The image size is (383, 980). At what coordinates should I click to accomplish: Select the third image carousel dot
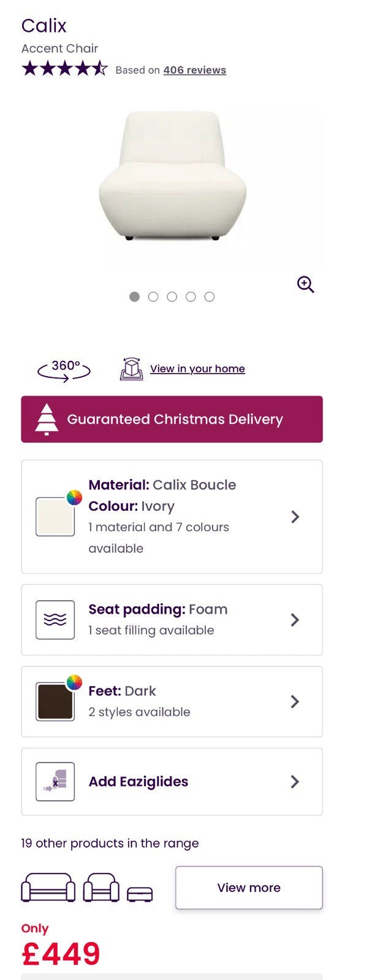pyautogui.click(x=172, y=296)
